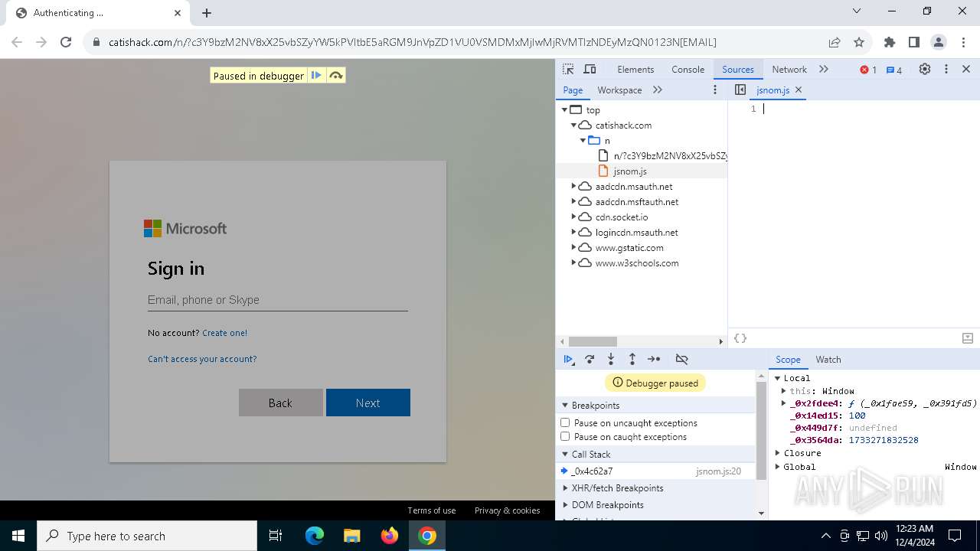Viewport: 980px width, 551px height.
Task: Enable Pause on caught exceptions
Action: (565, 437)
